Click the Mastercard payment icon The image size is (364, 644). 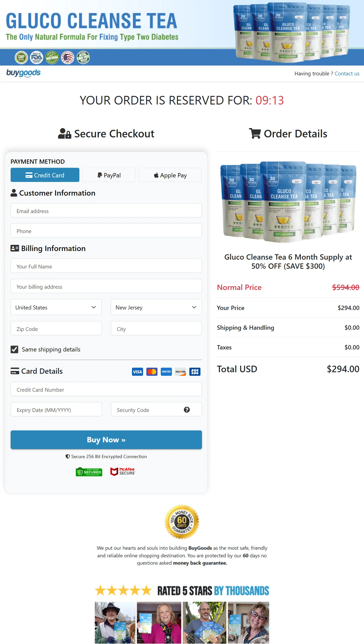point(152,372)
